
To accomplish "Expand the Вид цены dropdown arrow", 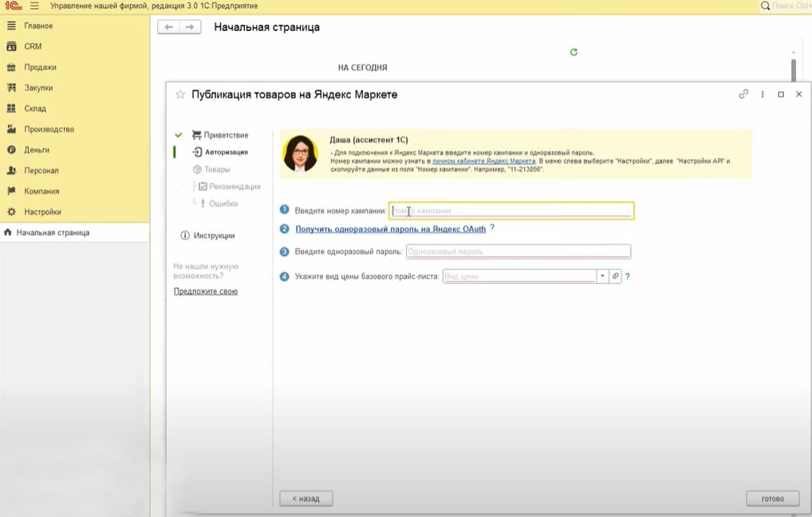I will 602,276.
